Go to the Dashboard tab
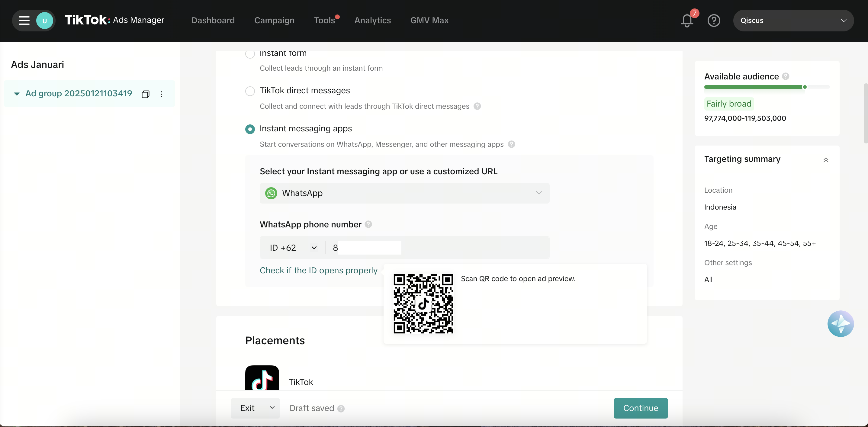Screen dimensions: 868x427 [213, 21]
